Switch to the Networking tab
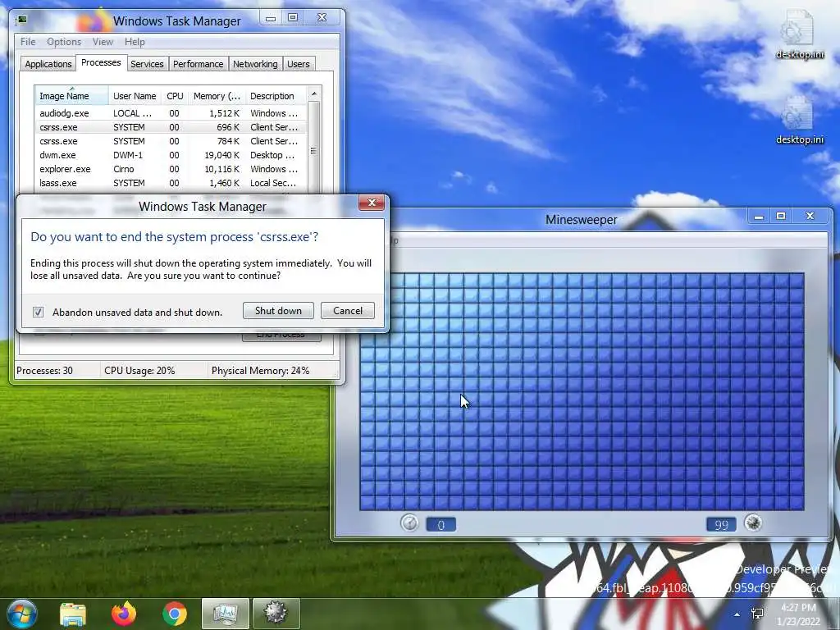The height and width of the screenshot is (630, 840). tap(255, 64)
